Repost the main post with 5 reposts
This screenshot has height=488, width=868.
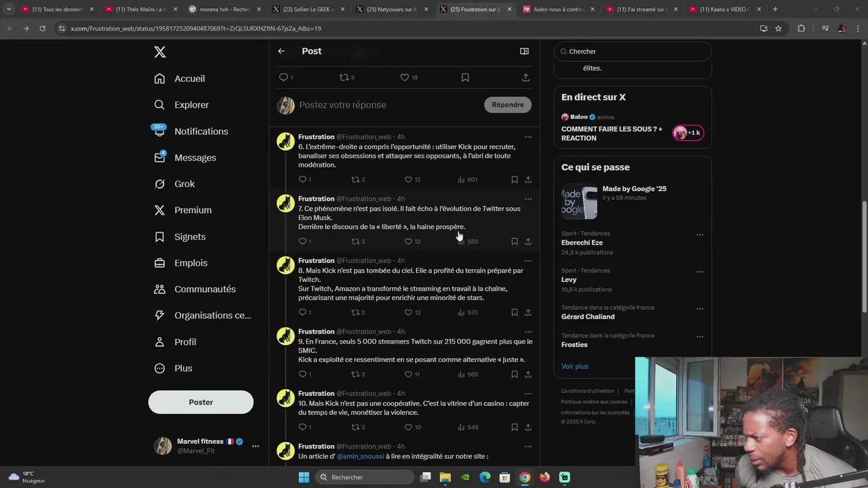[344, 77]
